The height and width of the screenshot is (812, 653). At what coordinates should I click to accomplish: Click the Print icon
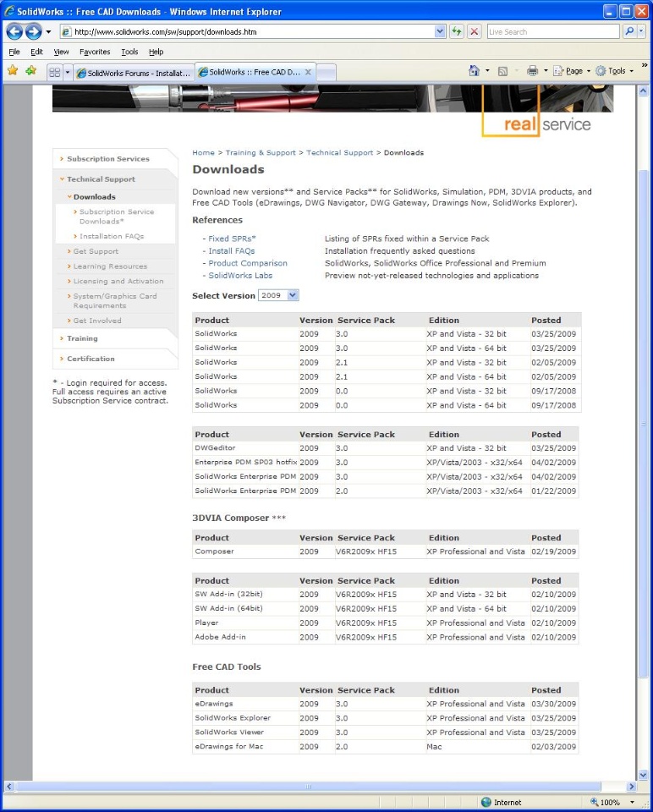coord(532,71)
